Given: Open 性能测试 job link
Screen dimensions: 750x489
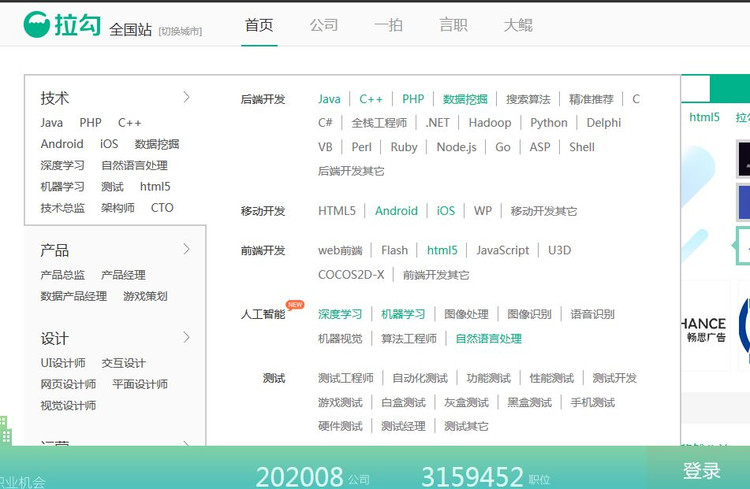Looking at the screenshot, I should (x=551, y=378).
